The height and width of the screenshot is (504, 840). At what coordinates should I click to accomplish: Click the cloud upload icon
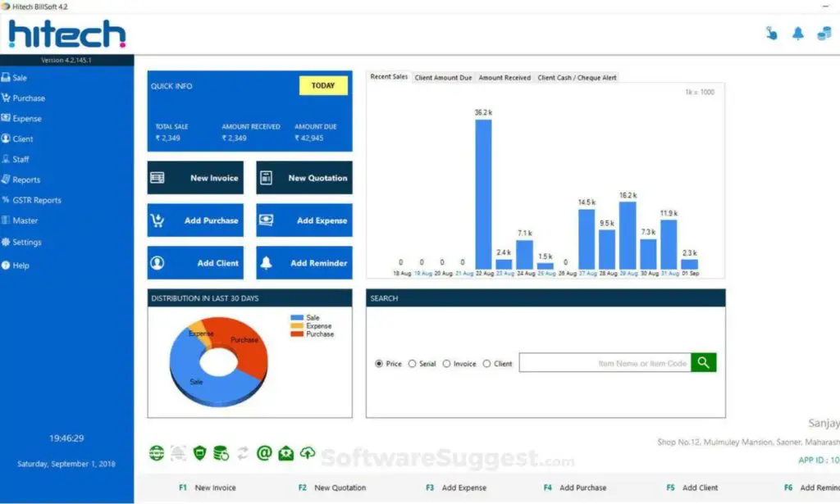point(307,453)
